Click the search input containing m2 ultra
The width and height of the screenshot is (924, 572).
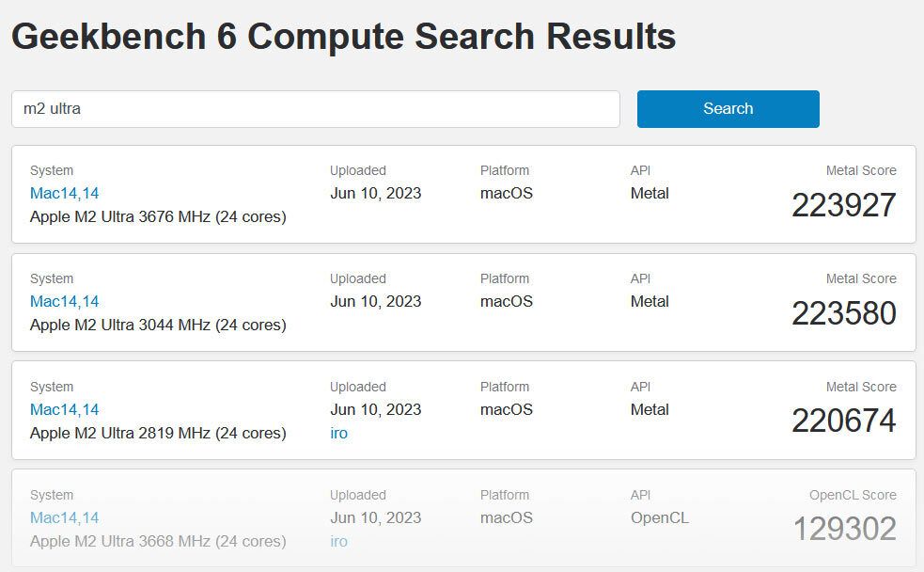click(x=316, y=108)
